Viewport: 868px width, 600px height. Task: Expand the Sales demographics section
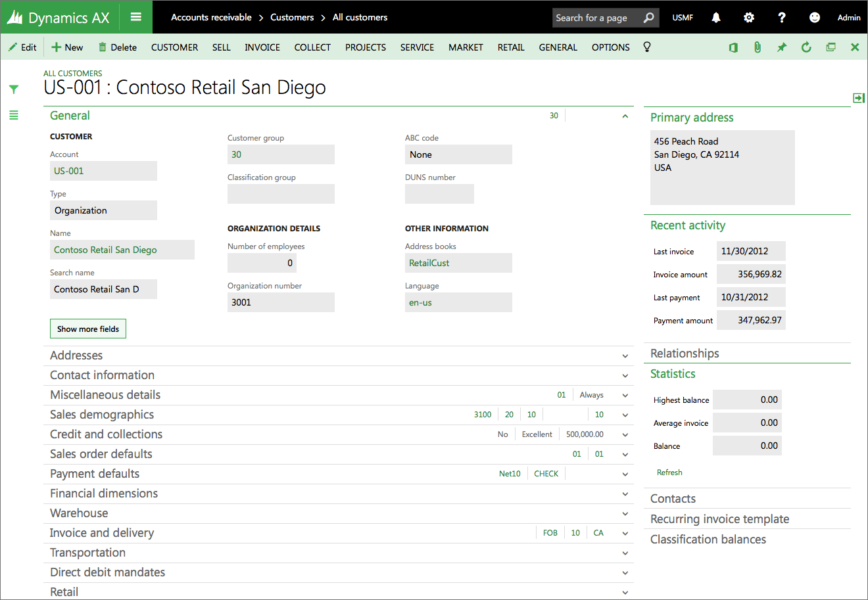click(339, 415)
